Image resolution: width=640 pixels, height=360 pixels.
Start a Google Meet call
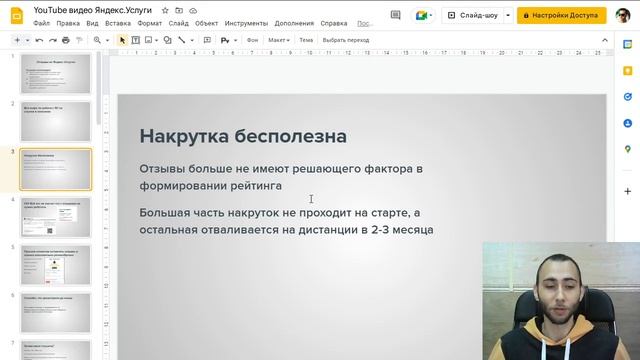423,16
